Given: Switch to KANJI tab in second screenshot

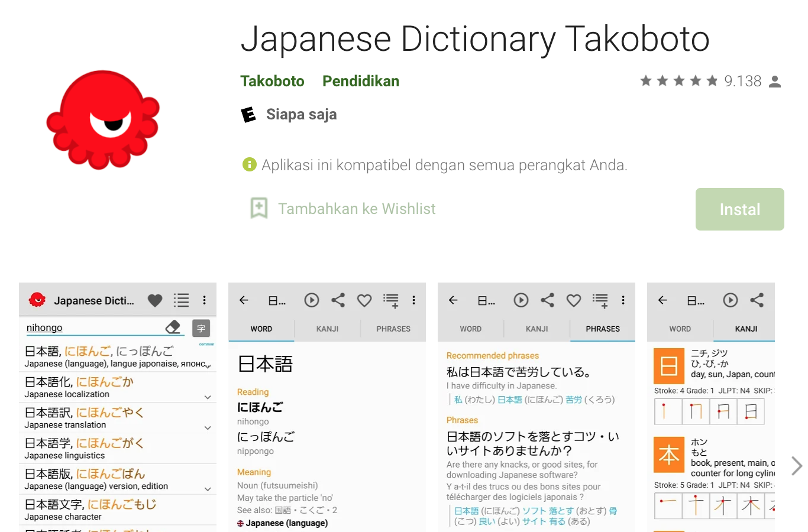Looking at the screenshot, I should click(x=327, y=329).
